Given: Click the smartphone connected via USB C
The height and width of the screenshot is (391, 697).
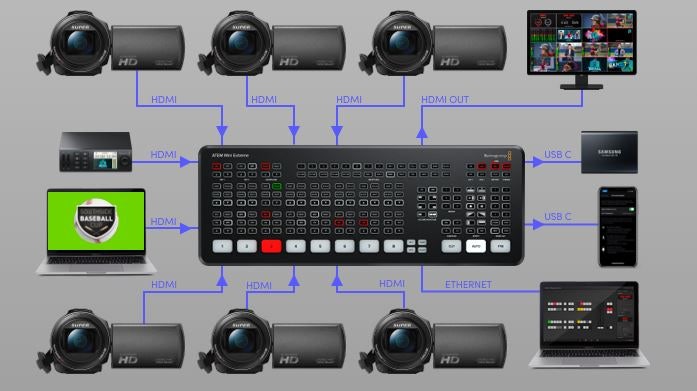Looking at the screenshot, I should pyautogui.click(x=617, y=227).
